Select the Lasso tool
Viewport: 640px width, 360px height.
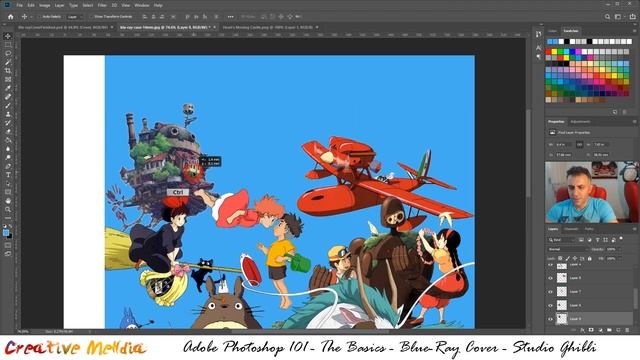pos(8,53)
